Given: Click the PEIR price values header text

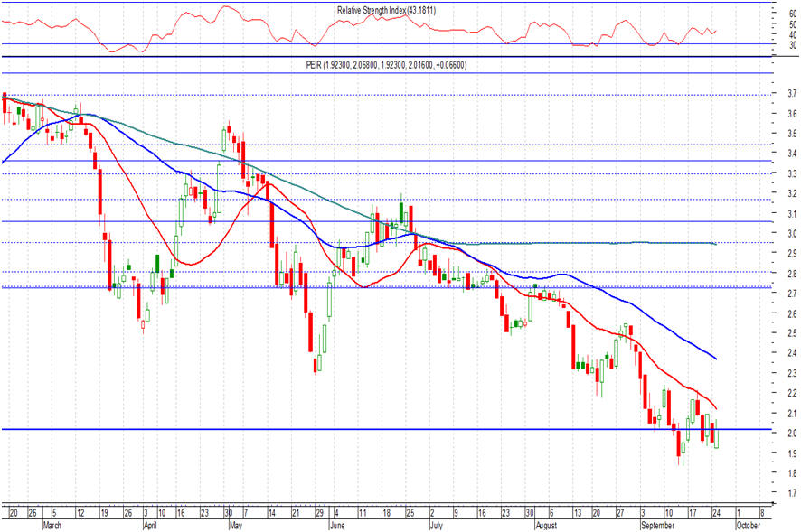Looking at the screenshot, I should click(x=386, y=65).
